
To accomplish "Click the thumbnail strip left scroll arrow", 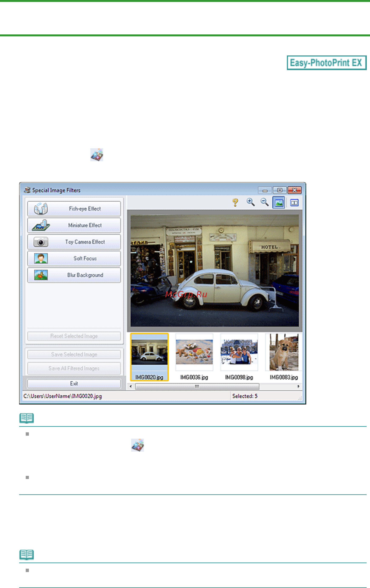I will (131, 386).
